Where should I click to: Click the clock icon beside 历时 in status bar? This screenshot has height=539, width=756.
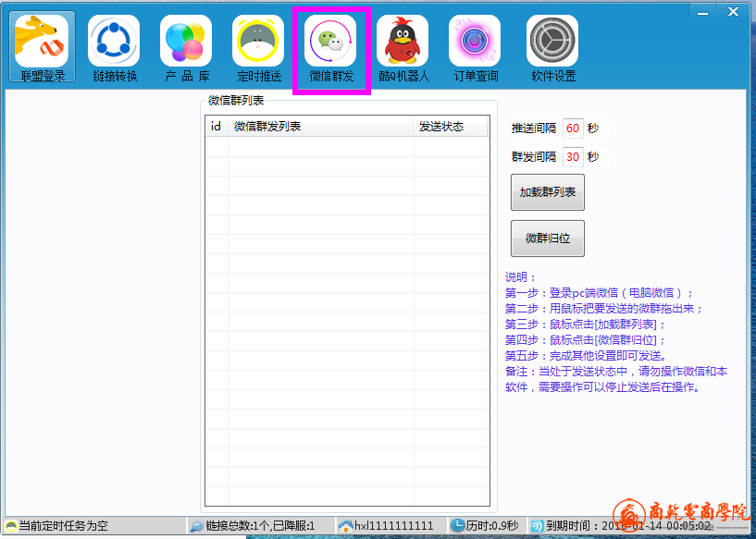(457, 526)
